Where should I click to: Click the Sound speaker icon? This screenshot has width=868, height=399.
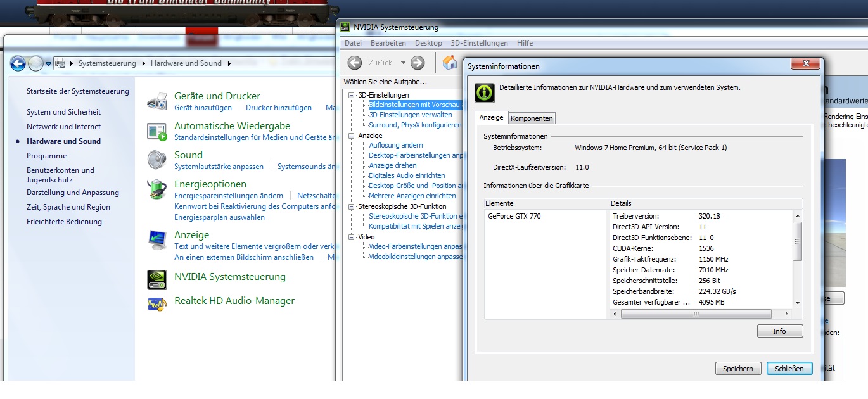coord(156,160)
